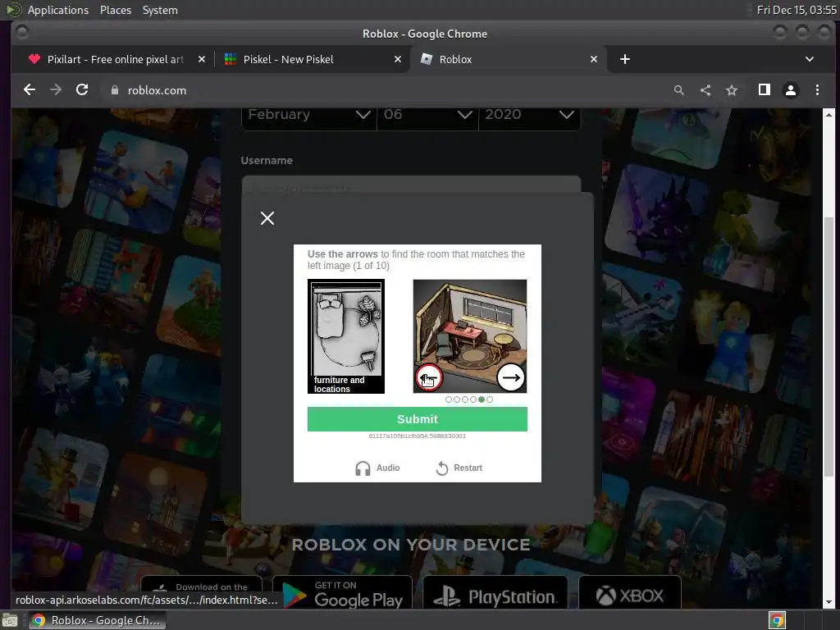Click the left arrow in the captcha
The image size is (840, 630).
coord(428,377)
